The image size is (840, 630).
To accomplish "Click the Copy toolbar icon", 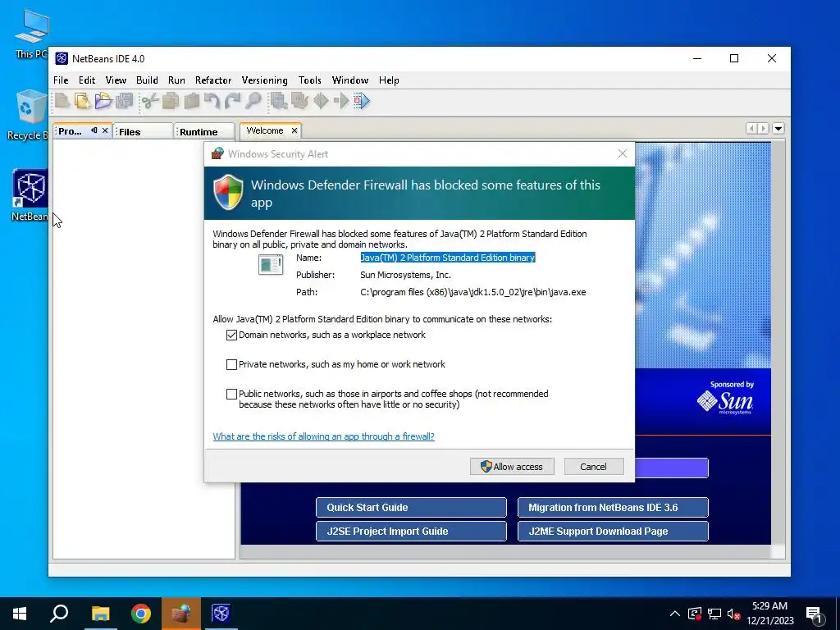I will point(171,101).
